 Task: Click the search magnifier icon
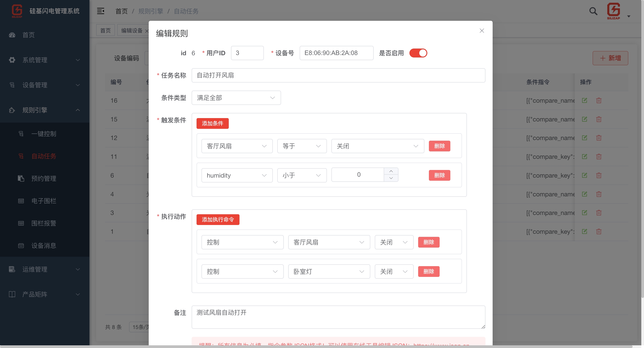click(593, 11)
